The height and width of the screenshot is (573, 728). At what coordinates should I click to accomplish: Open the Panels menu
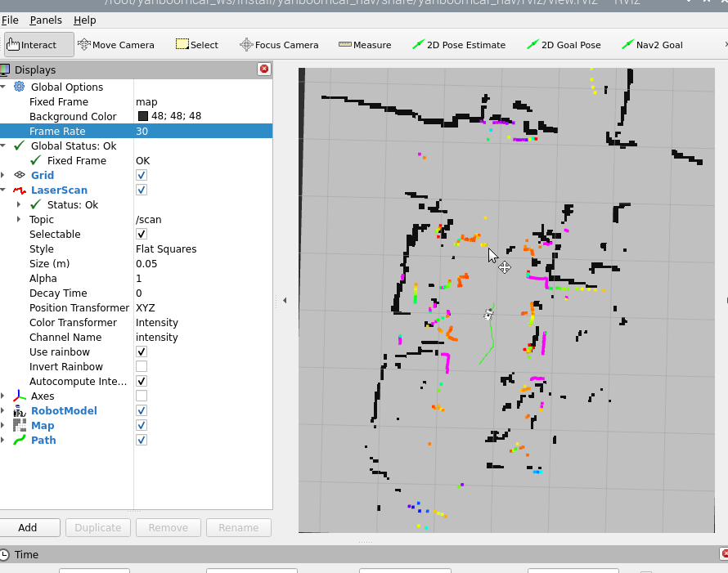tap(46, 20)
